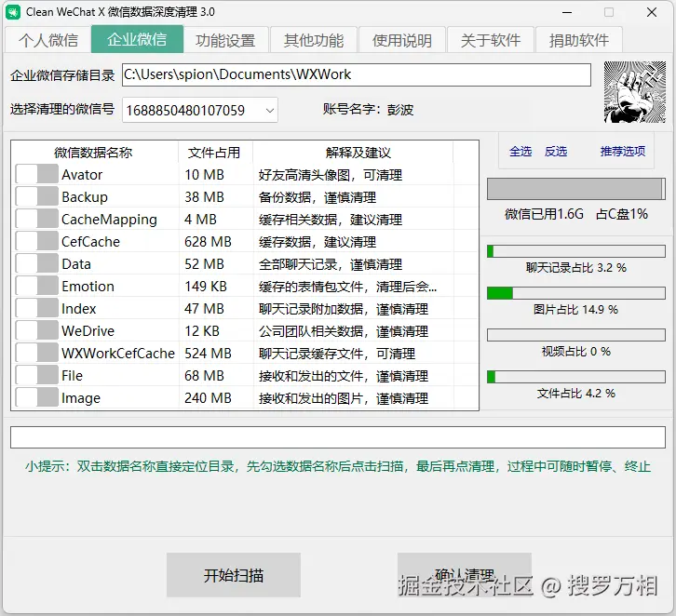
Task: Toggle the Image row switch
Action: [x=36, y=398]
